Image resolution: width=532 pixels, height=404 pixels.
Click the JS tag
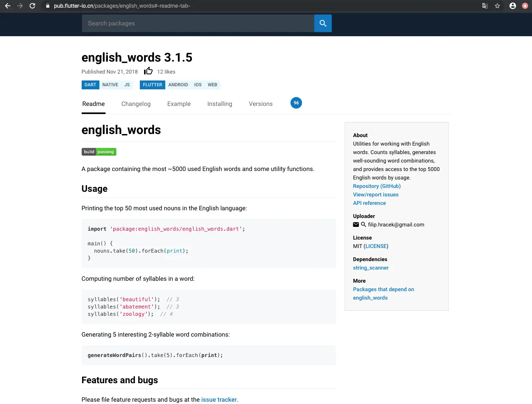[127, 85]
